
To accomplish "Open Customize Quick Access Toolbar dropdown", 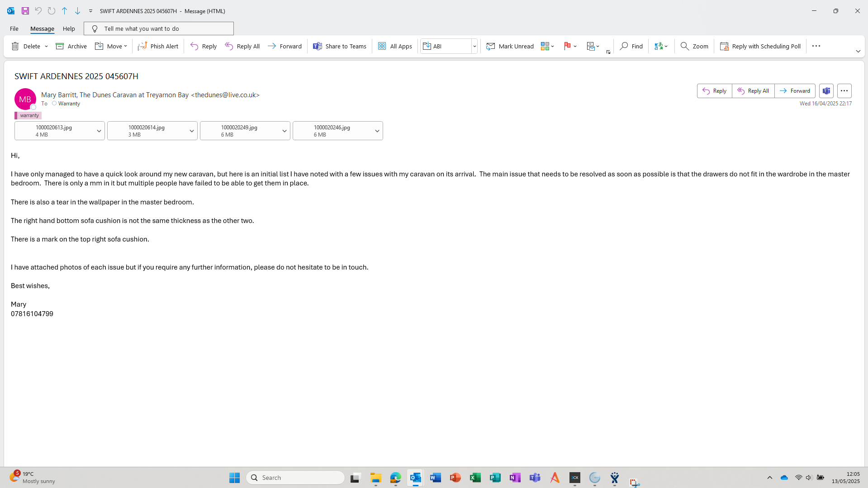I will pyautogui.click(x=90, y=11).
